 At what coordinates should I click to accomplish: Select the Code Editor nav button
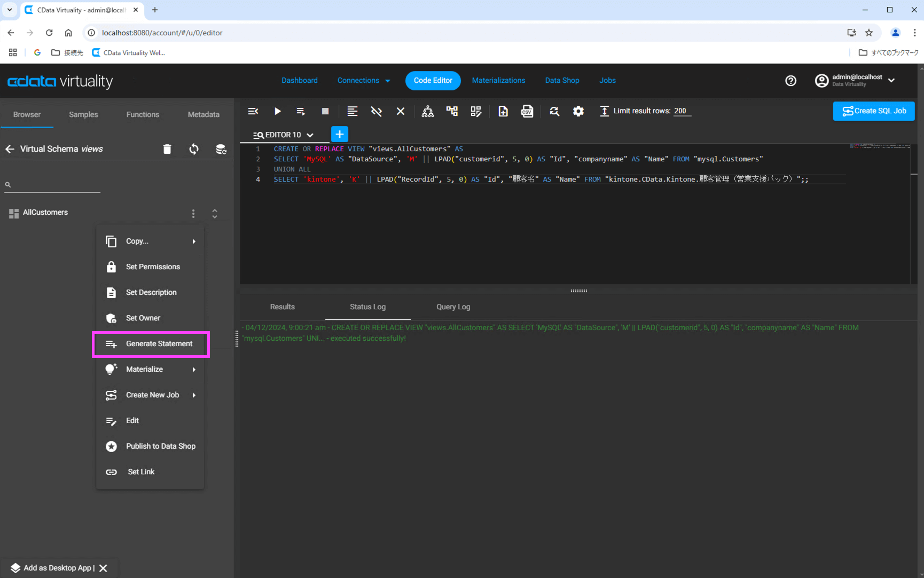coord(433,81)
